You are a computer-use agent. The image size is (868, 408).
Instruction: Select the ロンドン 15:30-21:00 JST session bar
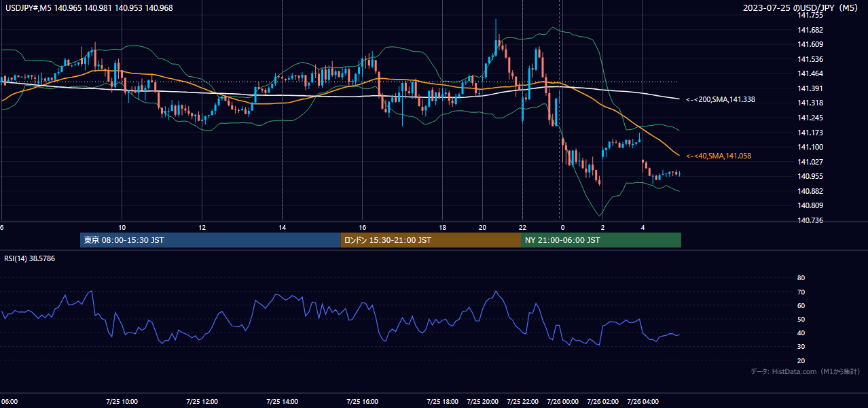click(x=431, y=240)
